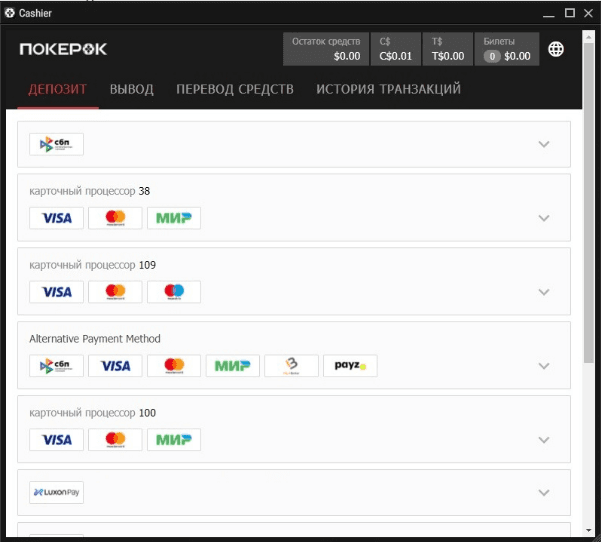Pick Payz in Alternative Payment Method

350,366
